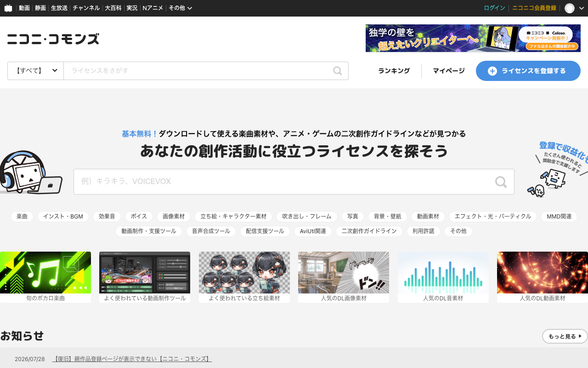Open the 【復旧】親作品登録ページが表示できない notice

pos(132,359)
